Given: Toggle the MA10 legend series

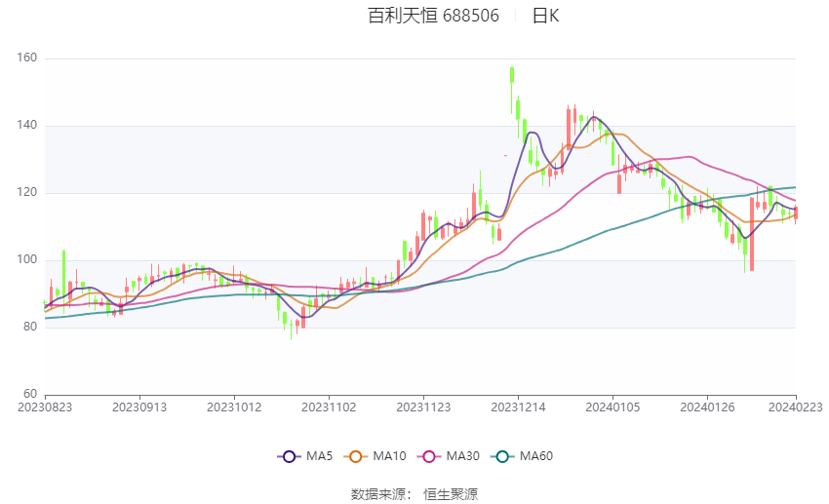Looking at the screenshot, I should click(375, 456).
